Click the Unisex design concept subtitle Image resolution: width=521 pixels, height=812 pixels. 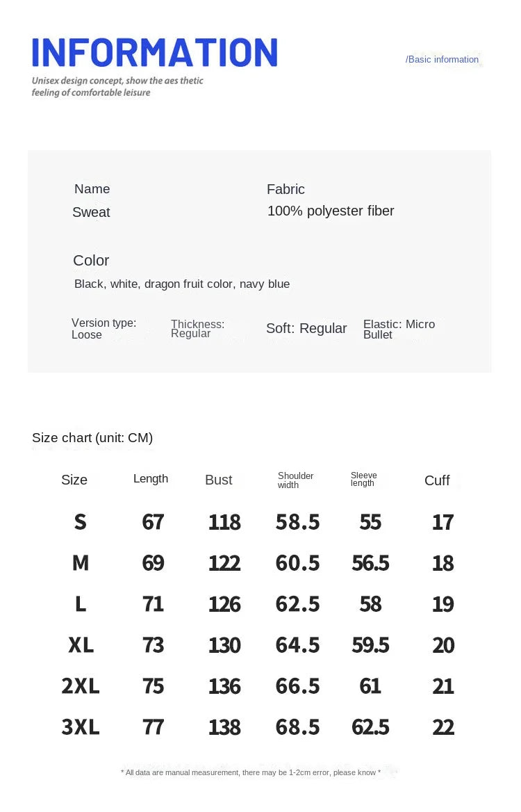click(117, 86)
